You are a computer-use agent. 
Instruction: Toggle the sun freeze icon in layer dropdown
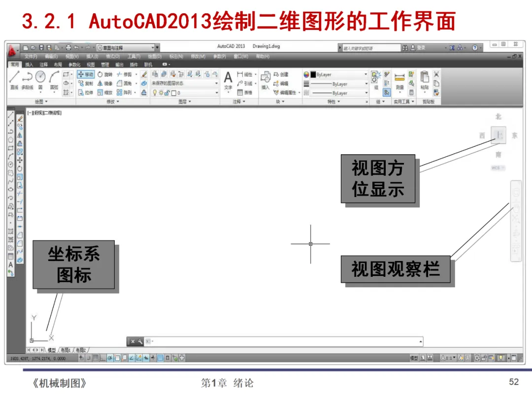(x=161, y=93)
